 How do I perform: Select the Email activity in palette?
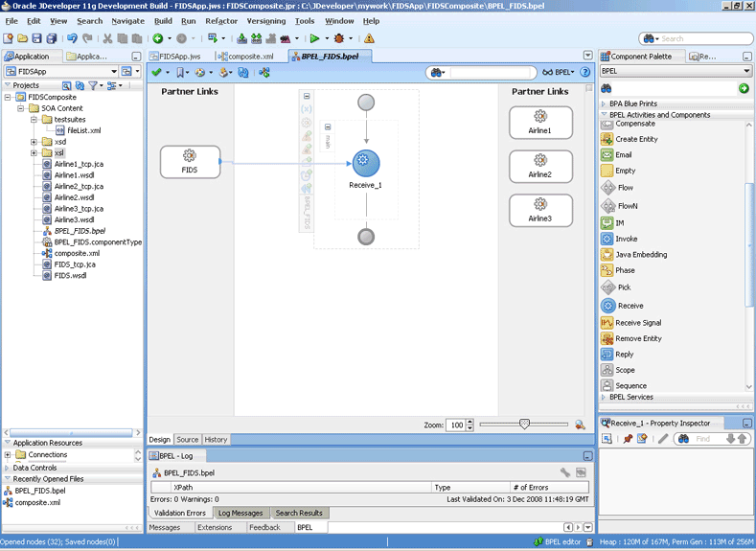point(616,154)
